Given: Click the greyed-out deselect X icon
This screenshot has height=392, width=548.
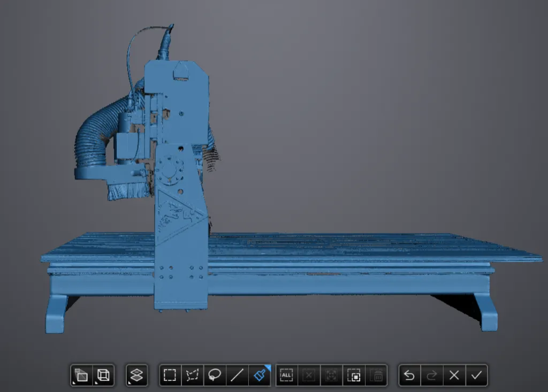Looking at the screenshot, I should [309, 375].
